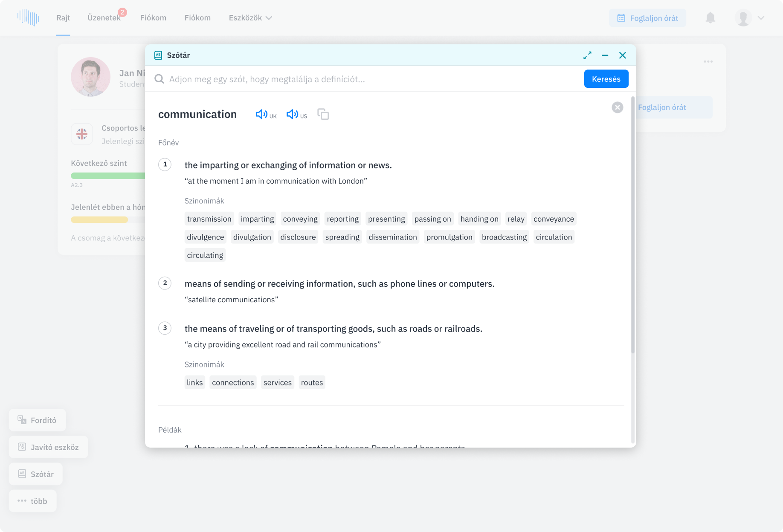
Task: Open the Javító eszköz tool
Action: click(49, 447)
